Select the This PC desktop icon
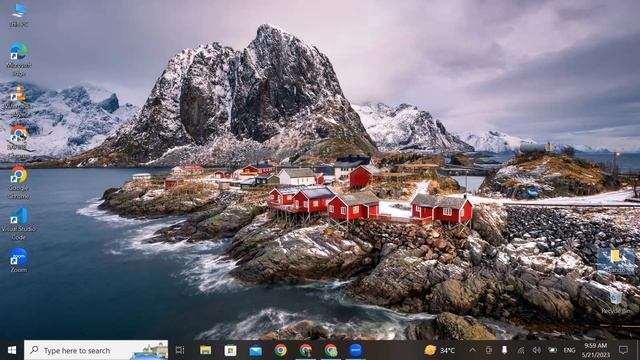Screen dimensions: 640x360 19,16
